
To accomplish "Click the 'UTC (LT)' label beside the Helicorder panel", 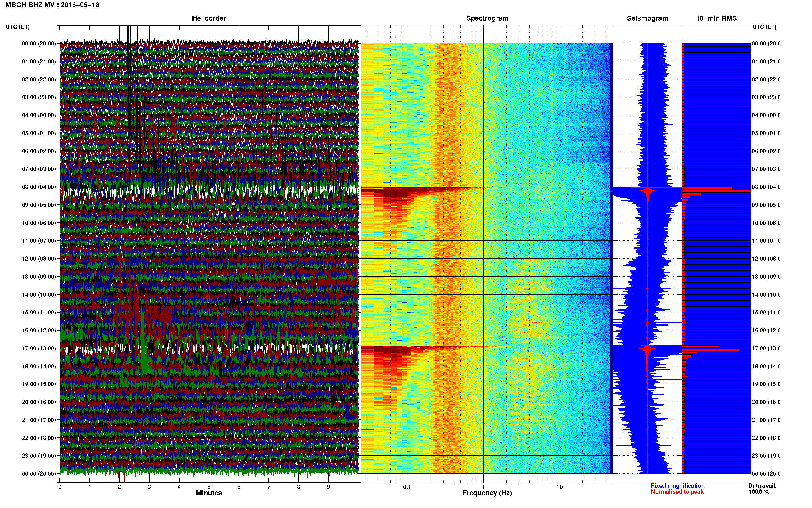I will click(x=17, y=27).
